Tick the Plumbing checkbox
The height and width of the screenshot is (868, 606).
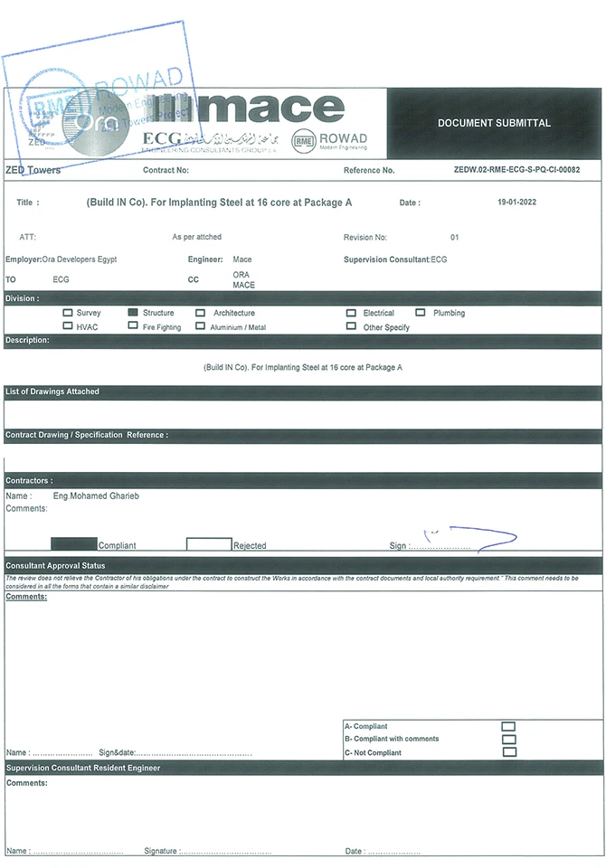point(421,313)
